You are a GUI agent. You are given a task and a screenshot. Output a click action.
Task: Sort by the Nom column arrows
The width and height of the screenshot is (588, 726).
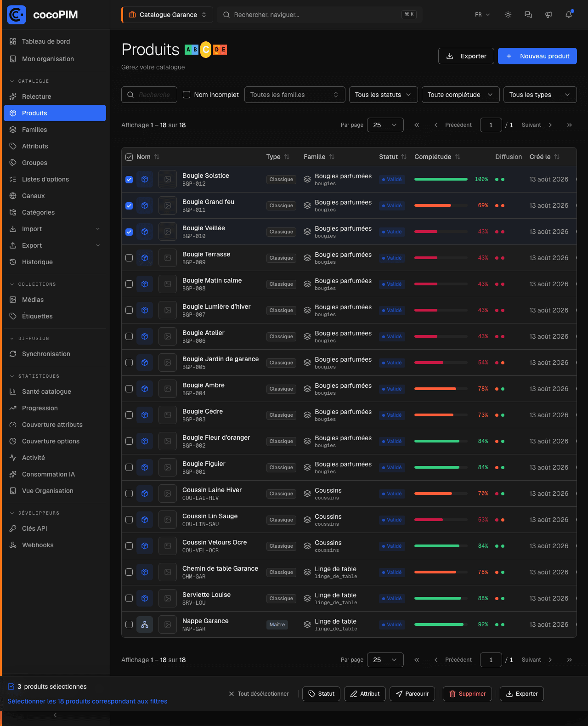click(x=157, y=157)
